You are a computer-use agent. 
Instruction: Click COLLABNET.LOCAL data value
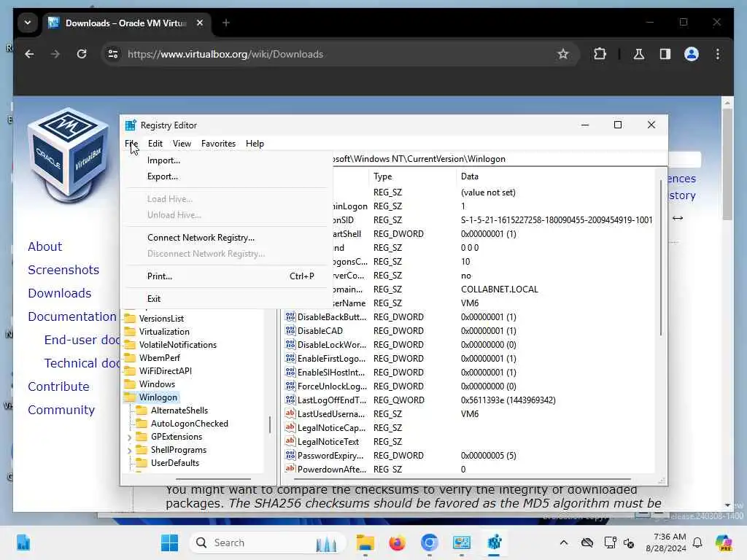499,289
